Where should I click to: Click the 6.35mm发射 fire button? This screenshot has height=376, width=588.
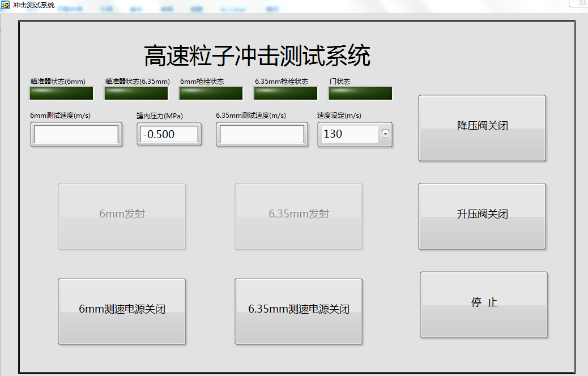click(299, 216)
